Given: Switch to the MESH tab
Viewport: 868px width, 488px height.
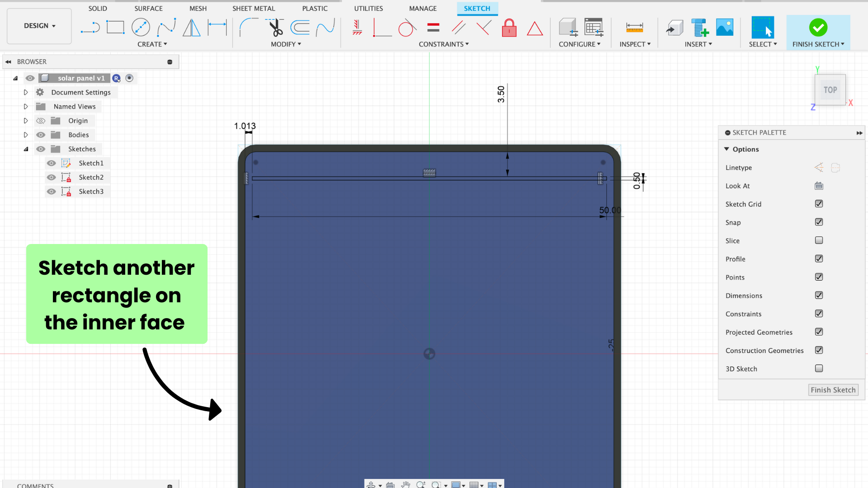Looking at the screenshot, I should [x=198, y=9].
